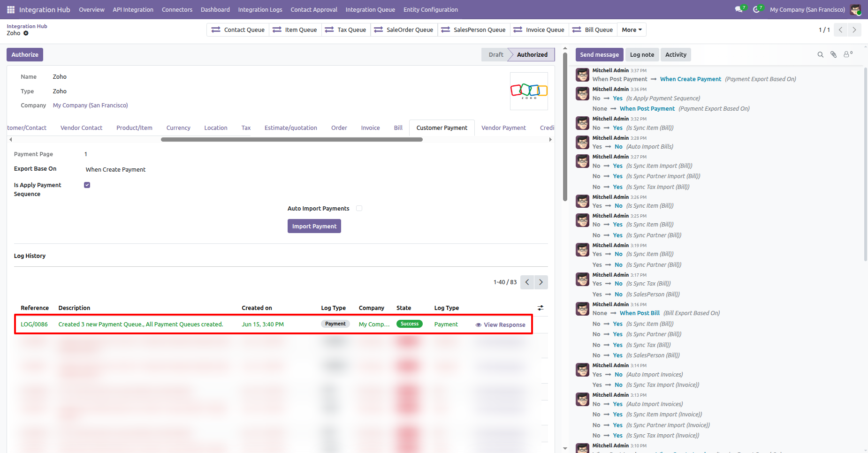Switch to the Vendor Contact tab
Screen dimensions: 868x453
click(81, 128)
